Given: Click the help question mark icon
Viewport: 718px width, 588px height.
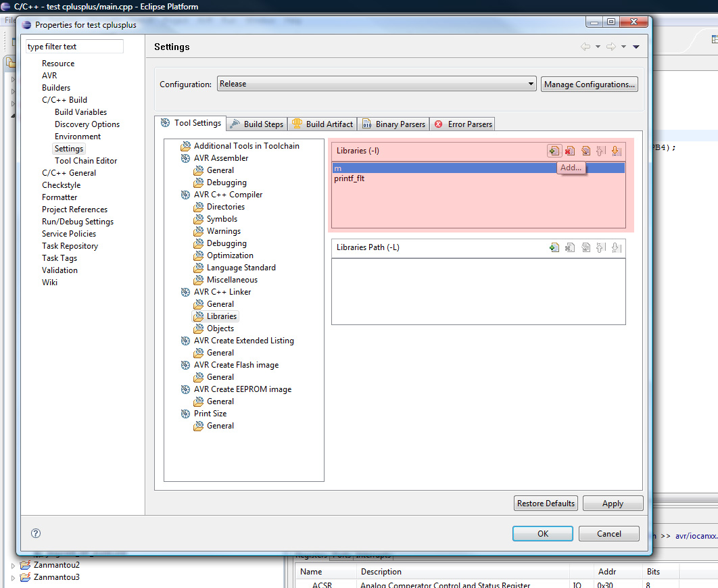Looking at the screenshot, I should [36, 533].
